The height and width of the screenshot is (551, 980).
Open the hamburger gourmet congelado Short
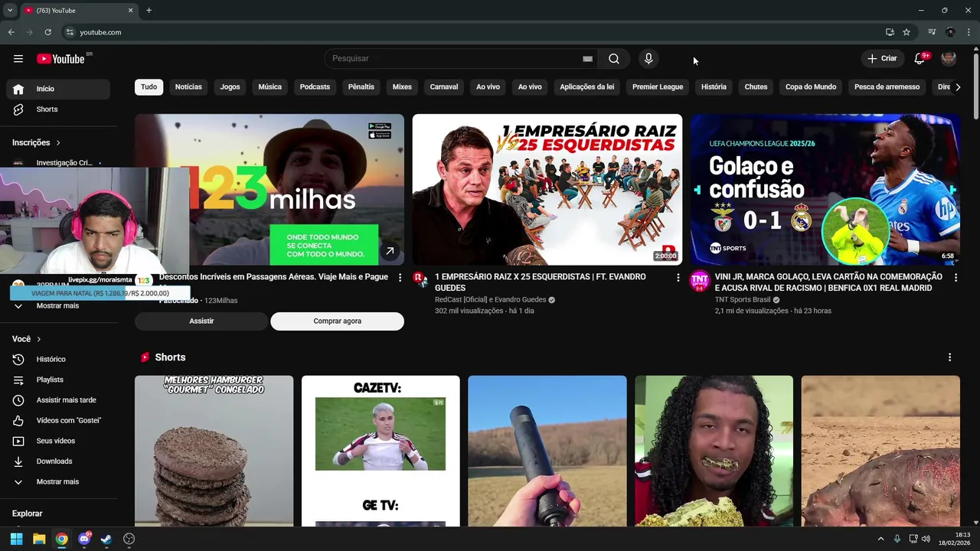point(214,451)
